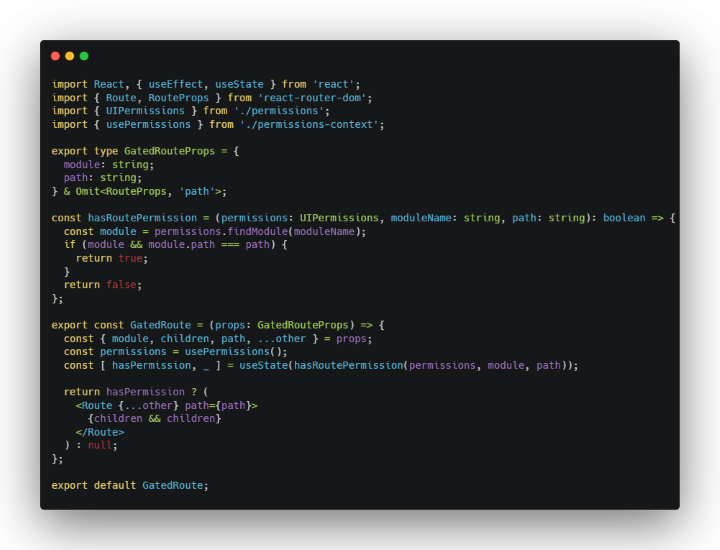Click the red close window dot
The height and width of the screenshot is (550, 720).
click(55, 56)
